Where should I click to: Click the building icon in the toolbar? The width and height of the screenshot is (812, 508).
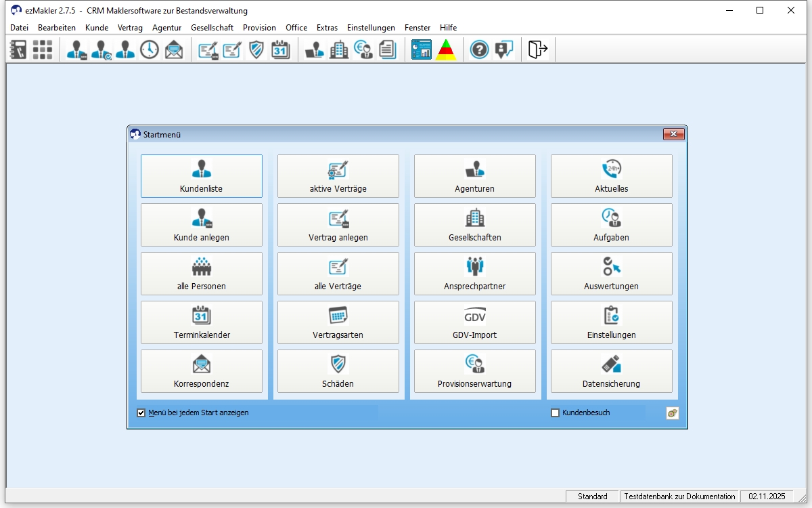pyautogui.click(x=338, y=49)
